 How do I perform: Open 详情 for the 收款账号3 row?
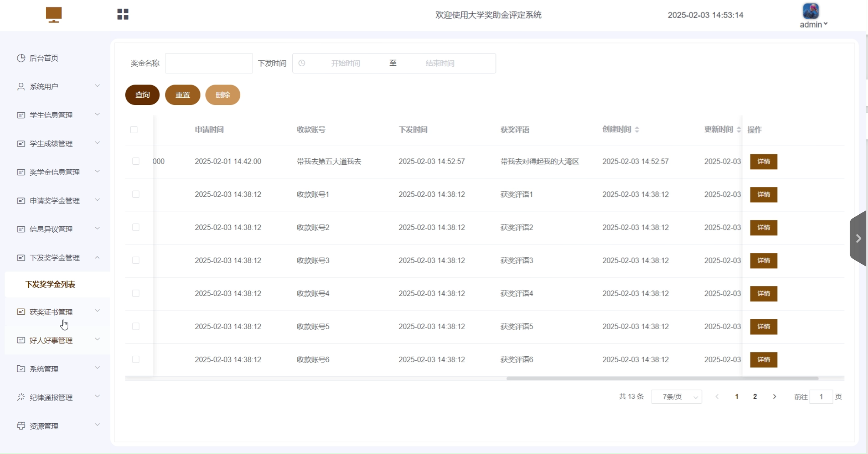pos(764,260)
